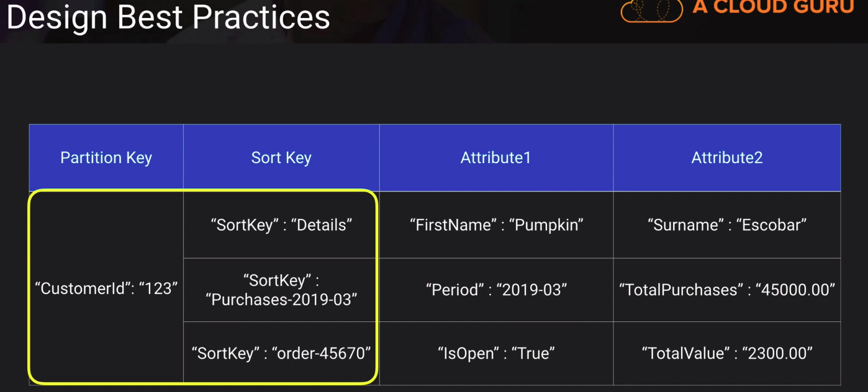868x392 pixels.
Task: Click the Period 2019-03 cell
Action: tap(495, 290)
